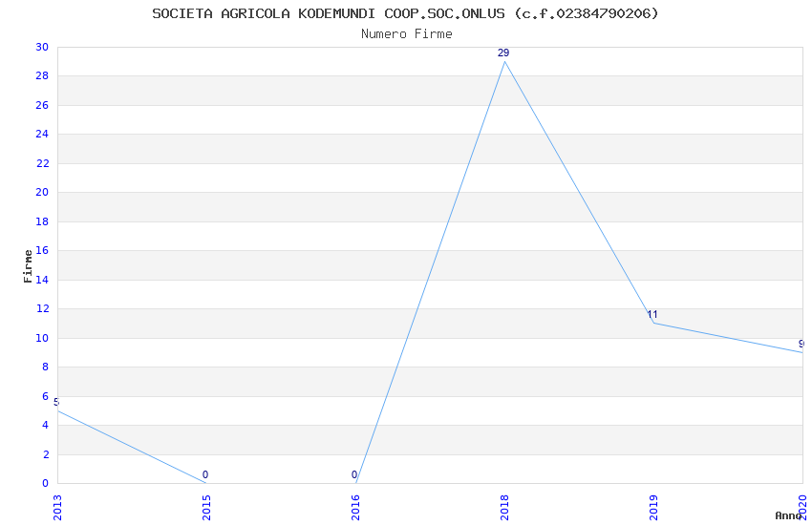The image size is (812, 525).
Task: Click the y-axis value 16
Action: [42, 250]
